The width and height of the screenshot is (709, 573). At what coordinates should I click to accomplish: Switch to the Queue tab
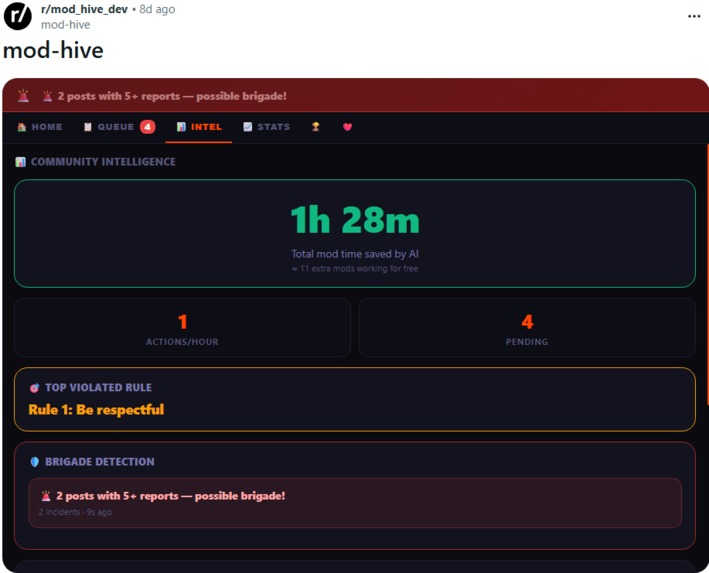pyautogui.click(x=119, y=127)
